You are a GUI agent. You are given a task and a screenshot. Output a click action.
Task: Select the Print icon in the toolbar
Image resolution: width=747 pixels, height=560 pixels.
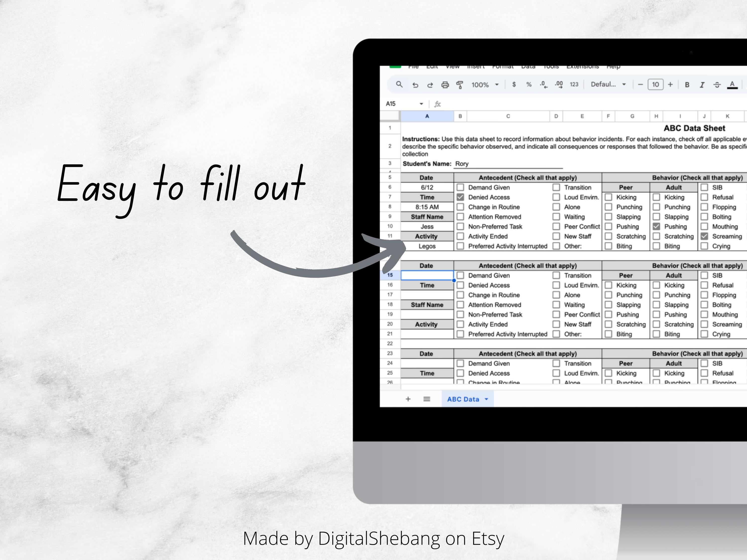tap(445, 84)
